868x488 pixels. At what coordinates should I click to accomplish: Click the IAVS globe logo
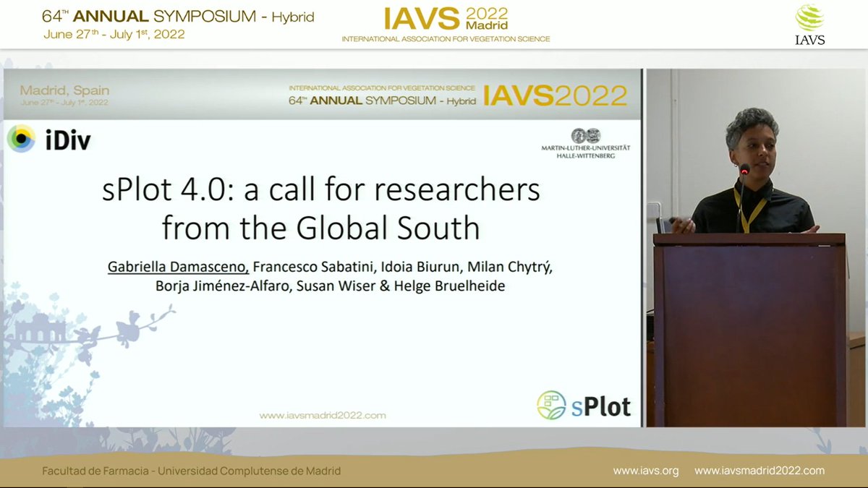coord(809,23)
